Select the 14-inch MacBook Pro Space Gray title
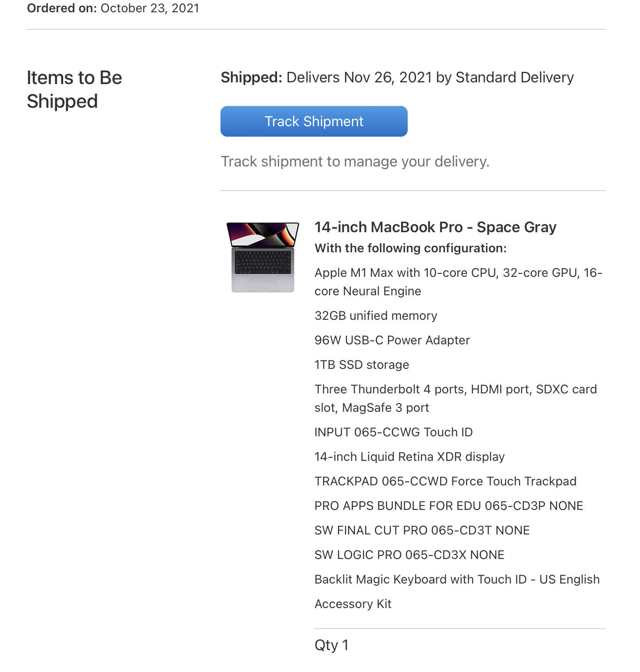The width and height of the screenshot is (640, 672). pyautogui.click(x=435, y=227)
